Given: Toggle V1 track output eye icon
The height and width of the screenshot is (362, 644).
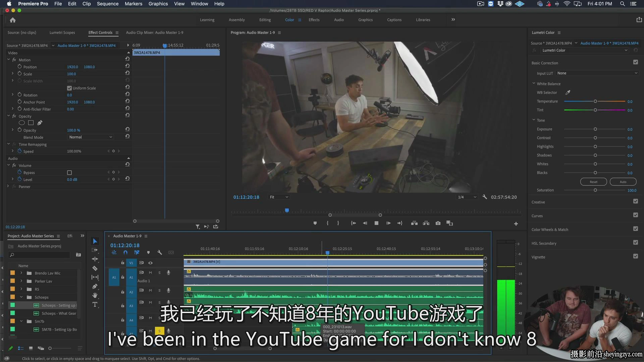Looking at the screenshot, I should point(150,263).
